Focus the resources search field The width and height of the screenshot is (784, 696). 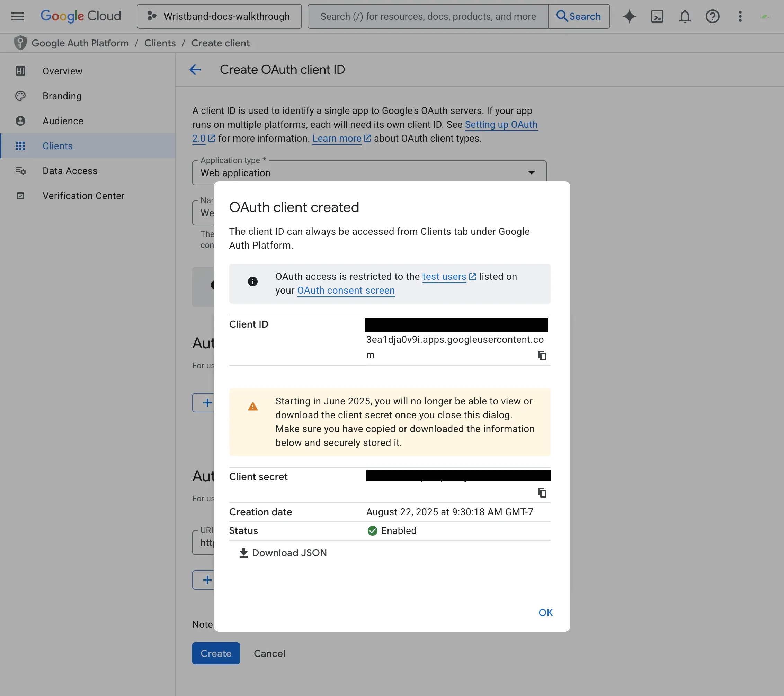click(x=428, y=16)
